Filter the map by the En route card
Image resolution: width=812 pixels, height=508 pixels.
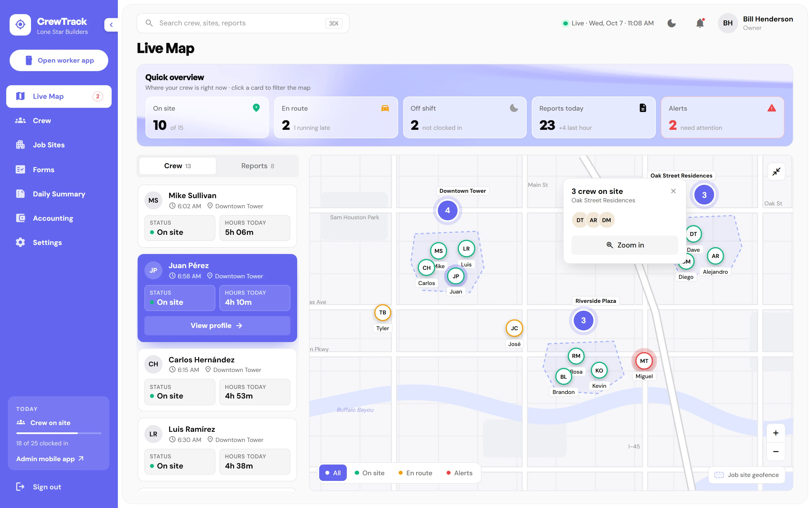tap(336, 118)
